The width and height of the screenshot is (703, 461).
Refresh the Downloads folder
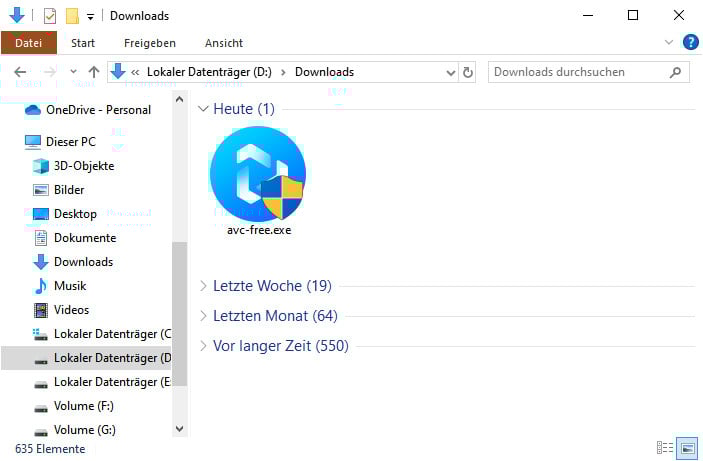click(x=468, y=72)
